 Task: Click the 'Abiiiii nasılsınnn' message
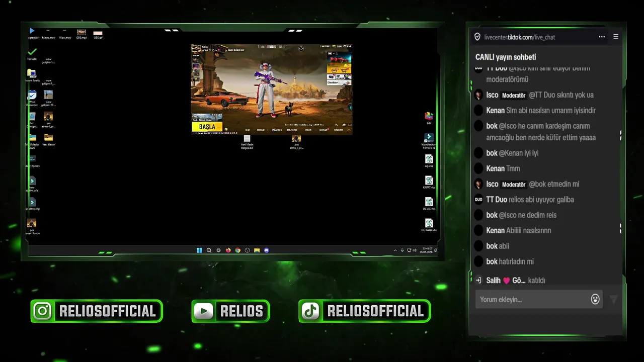point(529,230)
